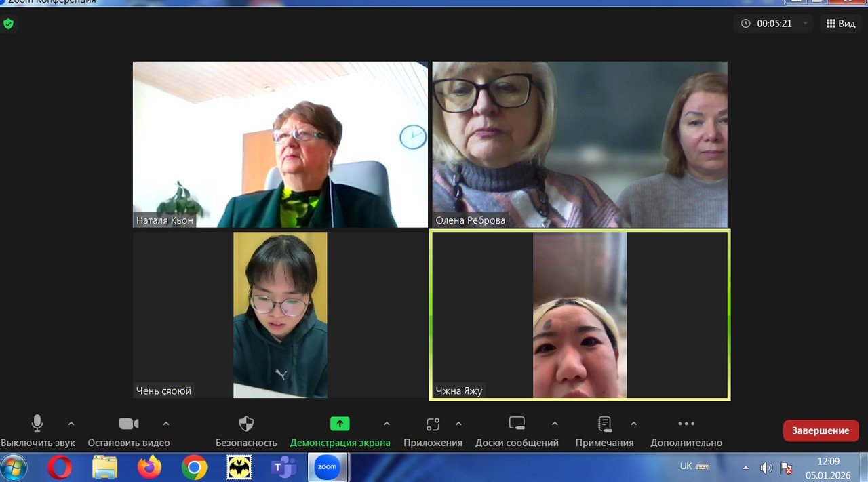Select the Наталя Кьон video tile

click(280, 144)
